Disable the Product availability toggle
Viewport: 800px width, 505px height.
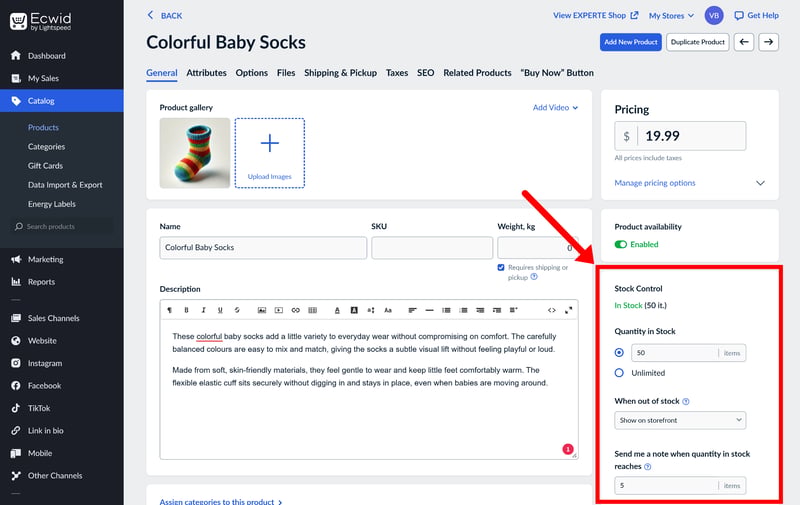620,244
